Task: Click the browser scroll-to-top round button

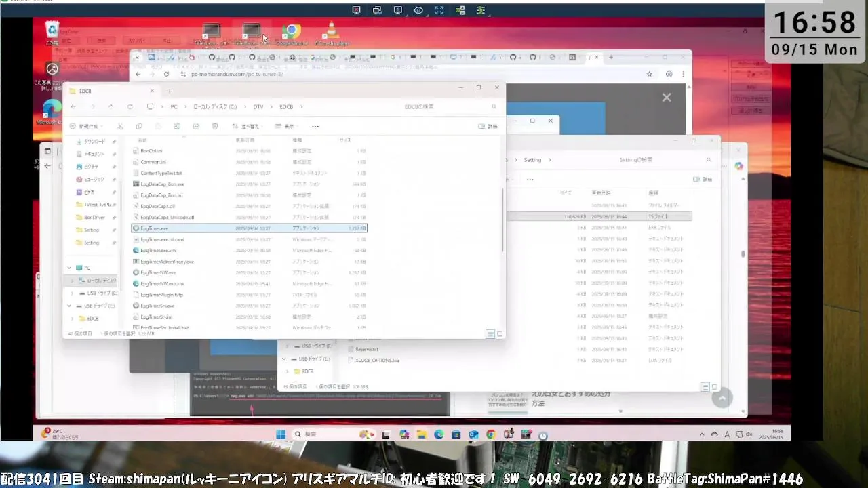Action: [x=722, y=399]
